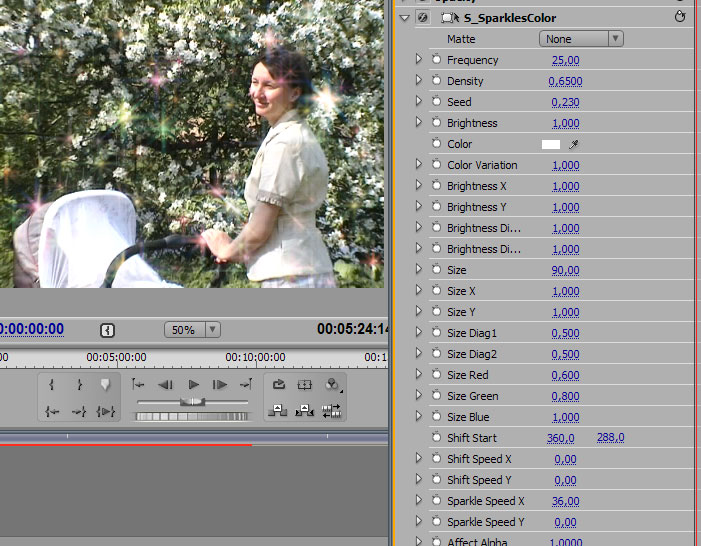
Task: Click the current timecode 00:00:00:00
Action: point(32,329)
